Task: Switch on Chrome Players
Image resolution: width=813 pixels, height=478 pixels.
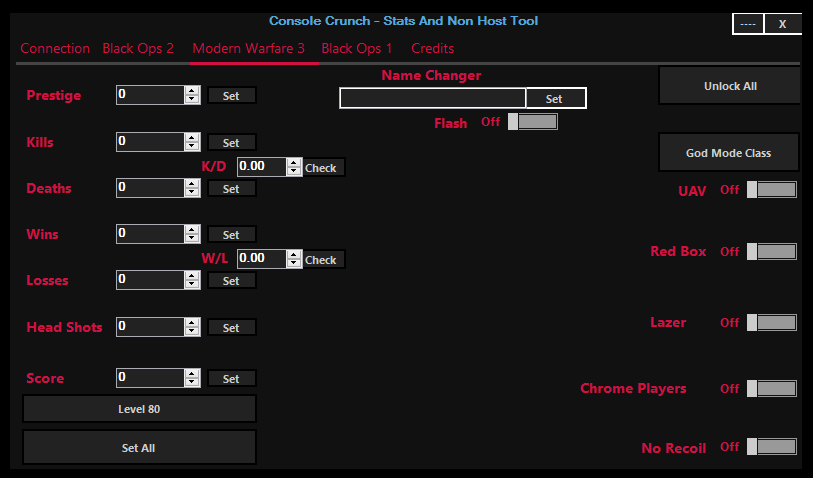Action: point(772,388)
